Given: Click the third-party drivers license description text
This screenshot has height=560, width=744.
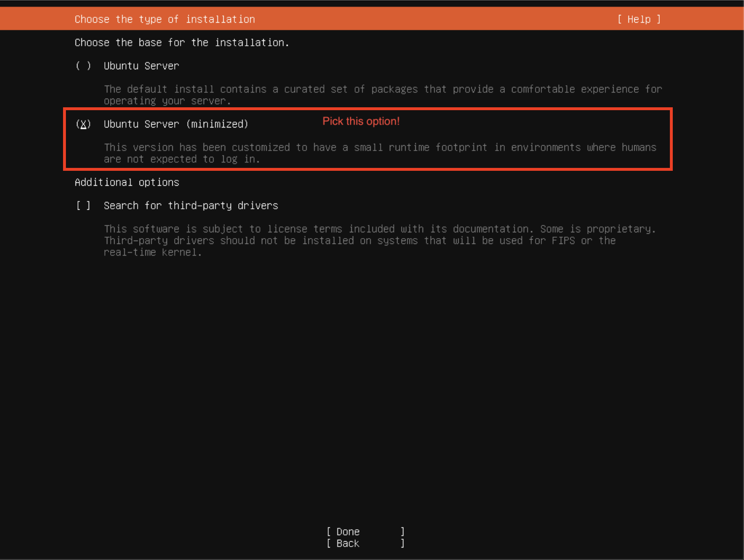Looking at the screenshot, I should 380,240.
